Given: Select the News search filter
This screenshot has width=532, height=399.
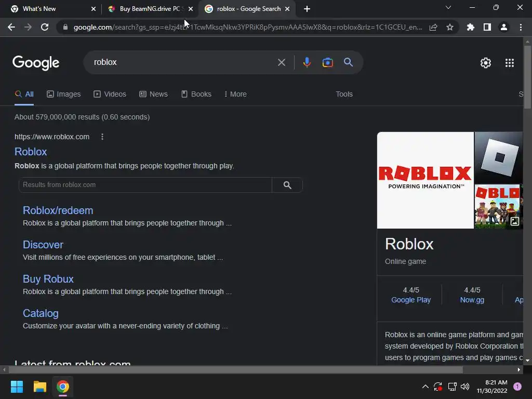Looking at the screenshot, I should [x=153, y=94].
